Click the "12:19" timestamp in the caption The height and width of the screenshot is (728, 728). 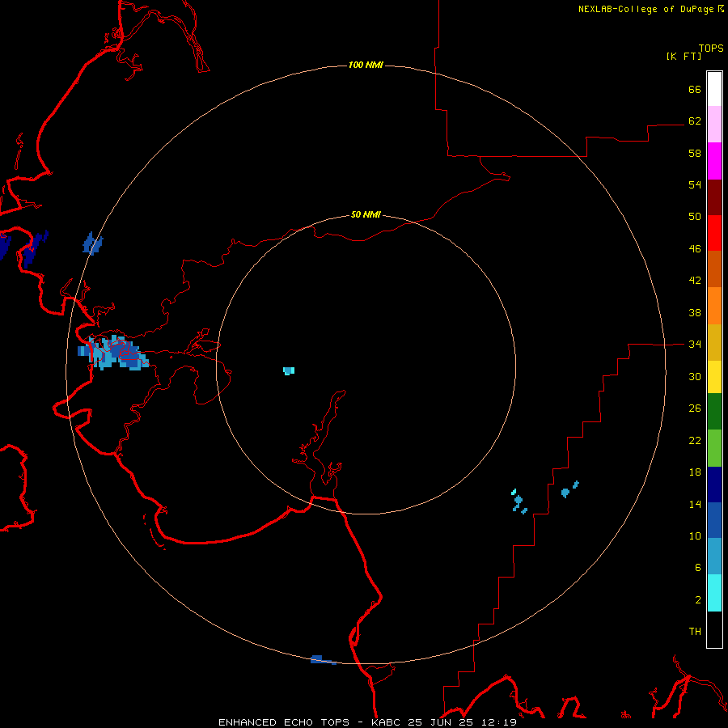(500, 722)
